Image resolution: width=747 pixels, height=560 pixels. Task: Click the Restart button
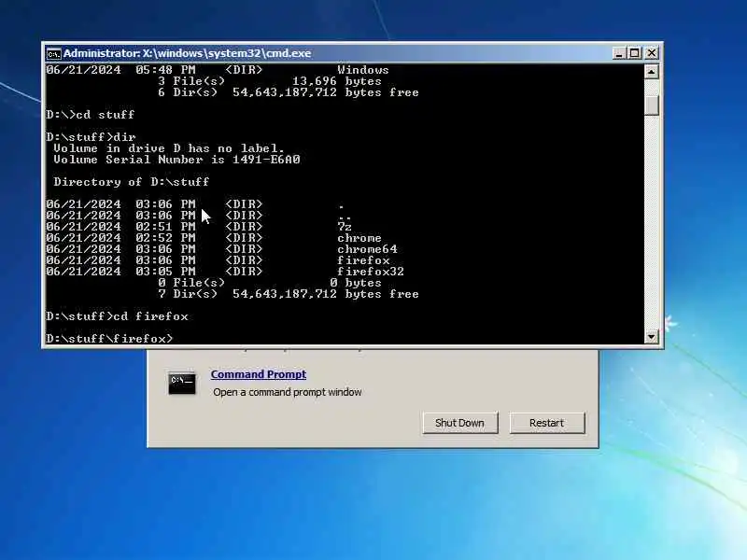coord(546,423)
